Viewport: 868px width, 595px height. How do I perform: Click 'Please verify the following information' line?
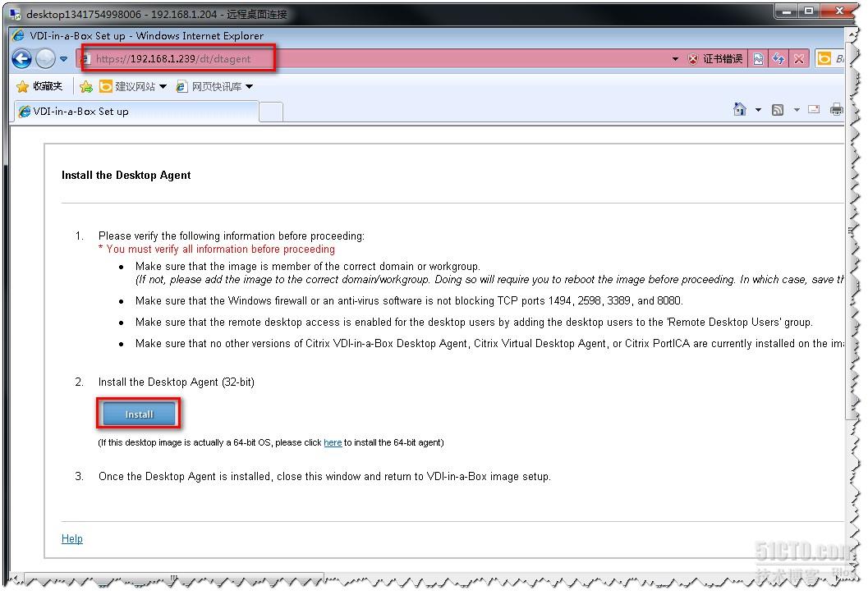click(x=232, y=236)
